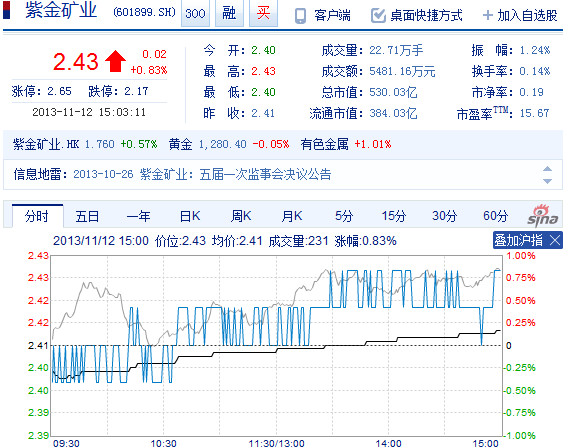Open the 客户端 client link
The height and width of the screenshot is (448, 563).
click(332, 15)
